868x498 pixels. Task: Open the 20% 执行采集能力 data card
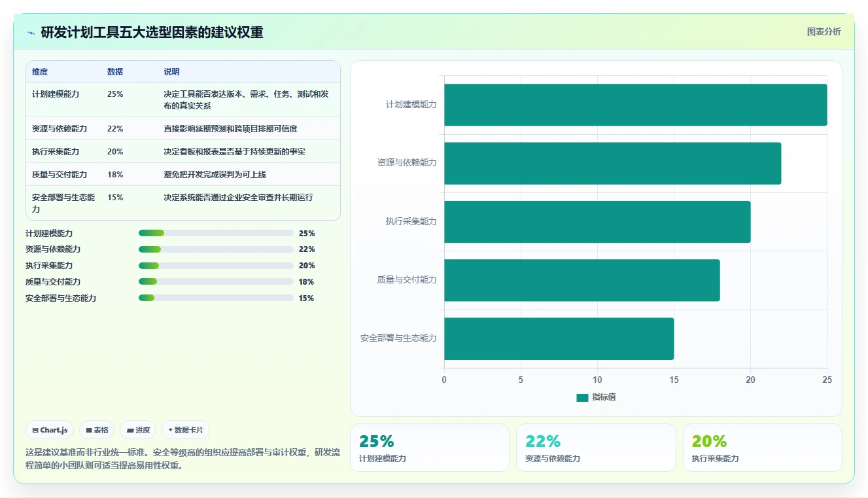pos(763,448)
